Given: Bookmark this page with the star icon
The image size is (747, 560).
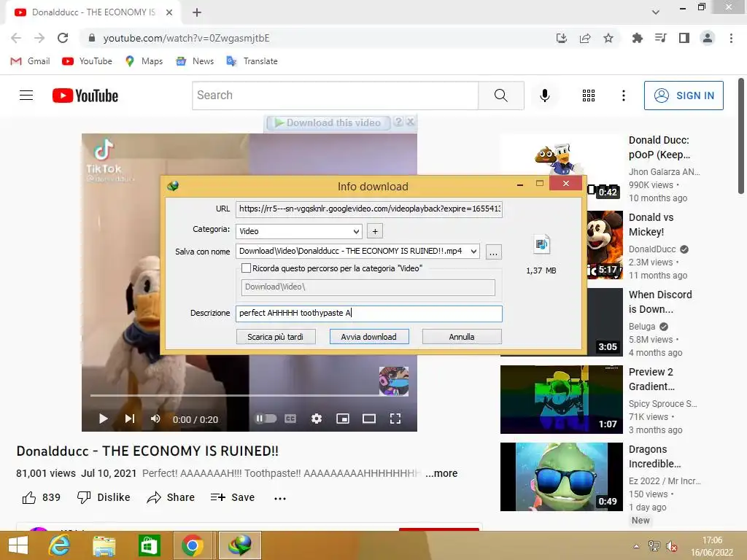Looking at the screenshot, I should [x=608, y=38].
